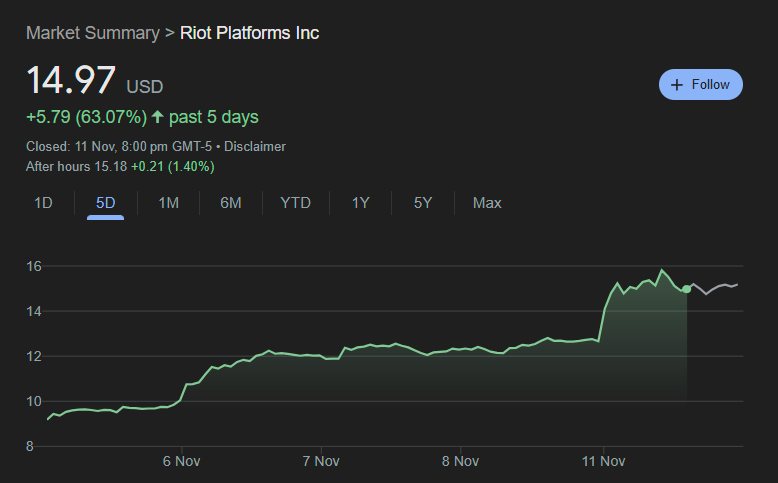Click the 10 y-axis label
Viewport: 778px width, 483px height.
[34, 401]
